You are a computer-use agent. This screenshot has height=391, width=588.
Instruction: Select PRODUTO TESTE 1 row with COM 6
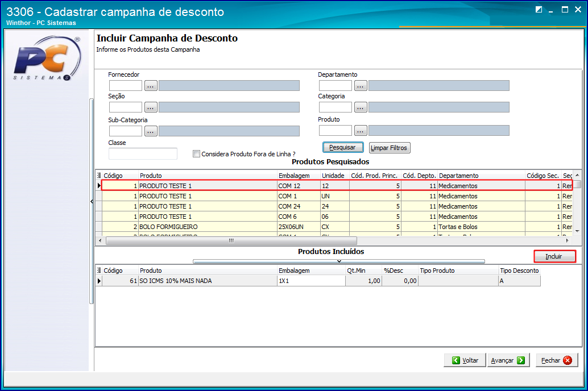(x=337, y=217)
